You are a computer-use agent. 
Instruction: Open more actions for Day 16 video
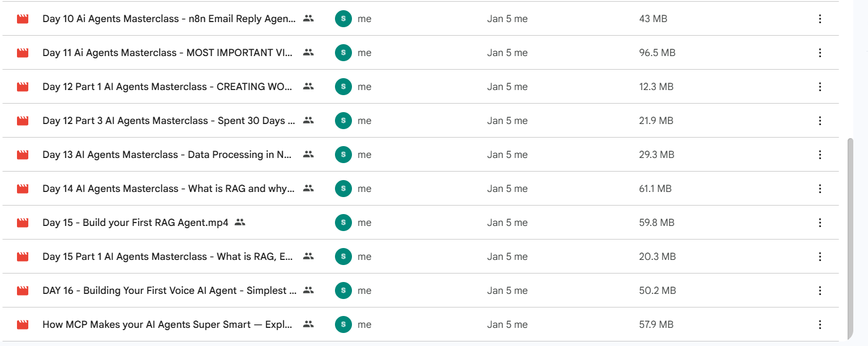pos(820,291)
